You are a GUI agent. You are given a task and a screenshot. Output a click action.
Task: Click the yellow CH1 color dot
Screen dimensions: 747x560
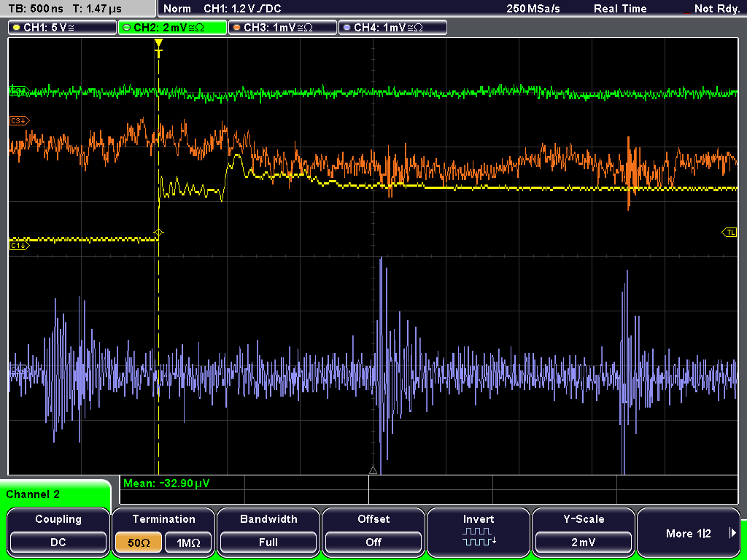tap(17, 28)
